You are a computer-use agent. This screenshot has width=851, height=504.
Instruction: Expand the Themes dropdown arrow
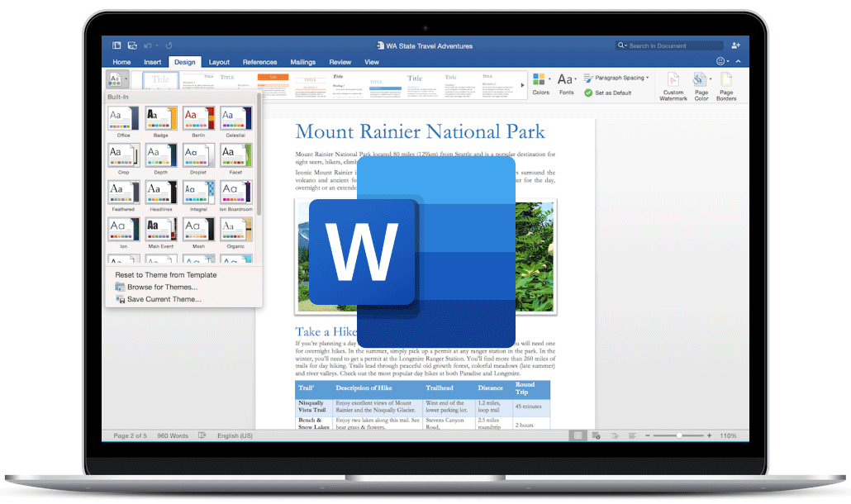(x=126, y=79)
